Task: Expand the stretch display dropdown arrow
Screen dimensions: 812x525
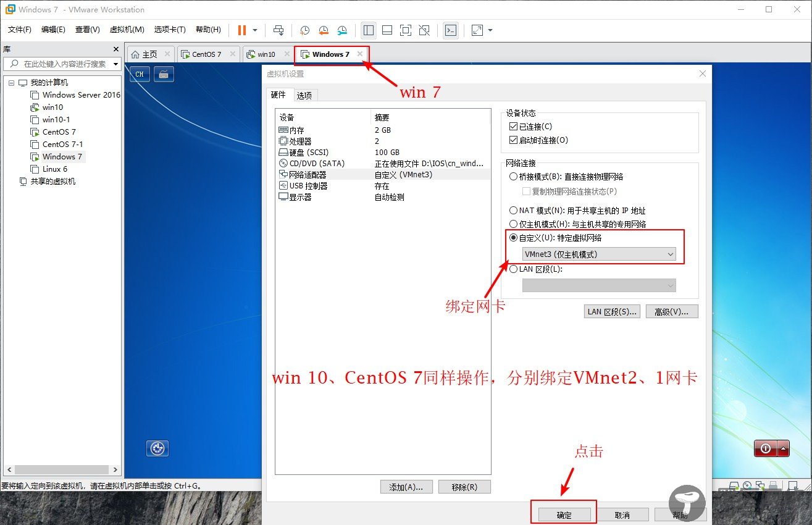Action: [490, 30]
